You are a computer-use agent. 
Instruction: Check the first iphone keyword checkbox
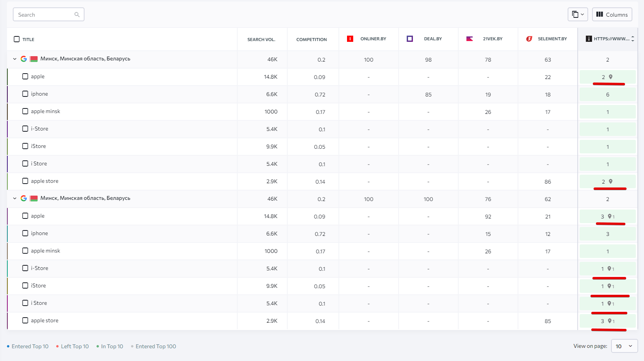coord(25,94)
